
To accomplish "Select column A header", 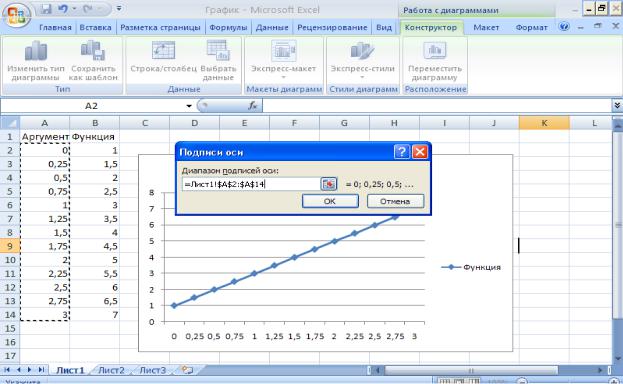I will pos(44,123).
